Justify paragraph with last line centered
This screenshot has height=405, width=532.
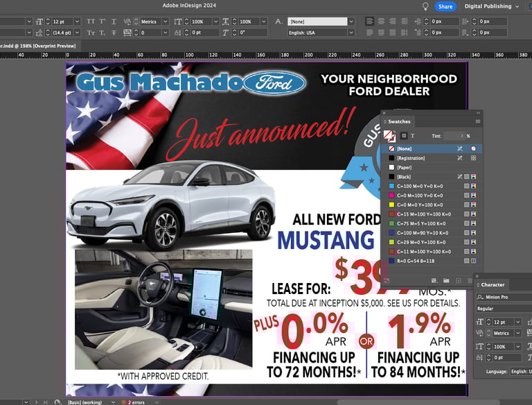(382, 33)
